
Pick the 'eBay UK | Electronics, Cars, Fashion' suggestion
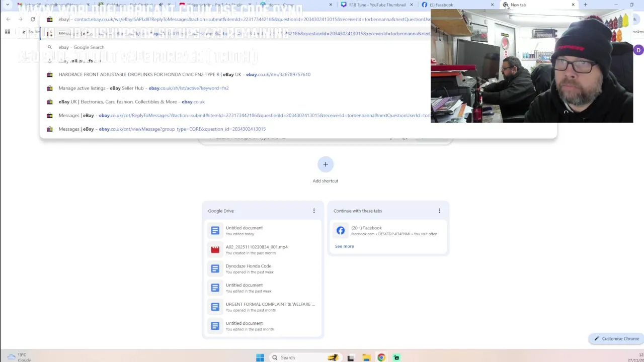(x=298, y=102)
